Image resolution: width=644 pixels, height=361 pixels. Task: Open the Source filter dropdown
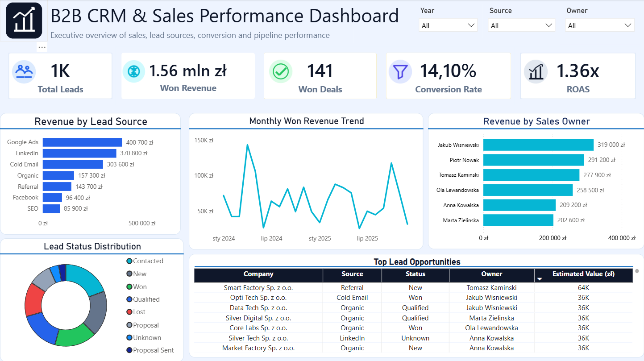pyautogui.click(x=522, y=25)
